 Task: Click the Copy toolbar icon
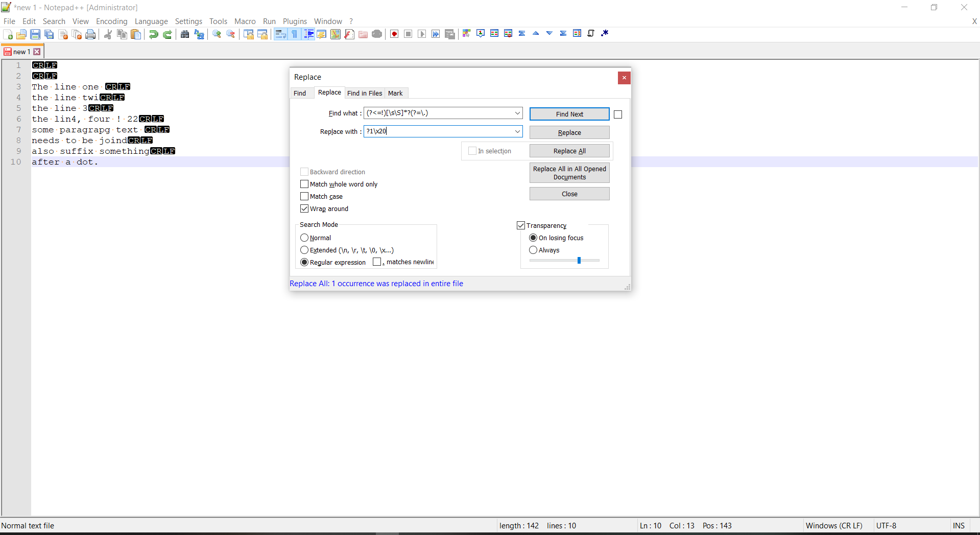122,34
